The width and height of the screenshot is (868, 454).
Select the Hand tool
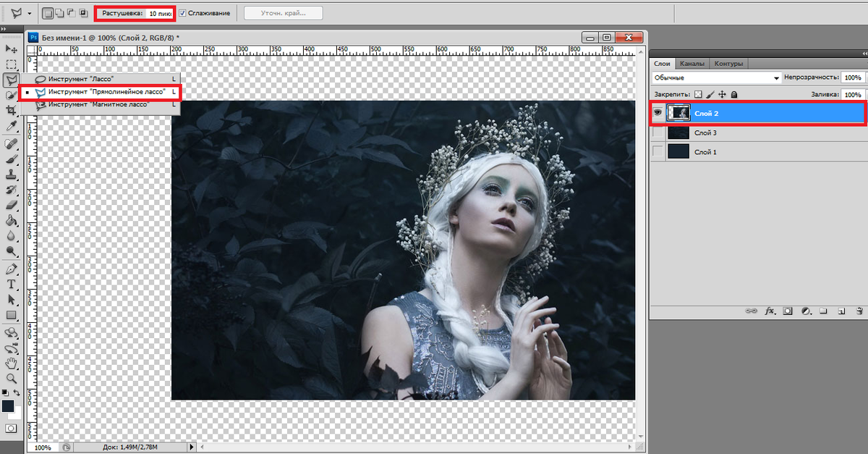point(12,363)
